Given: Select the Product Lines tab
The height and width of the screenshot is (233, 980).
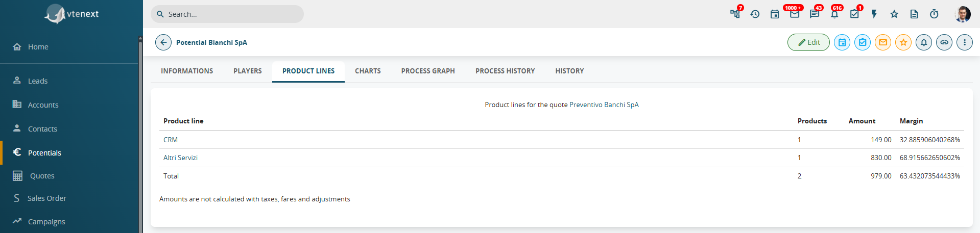Looking at the screenshot, I should point(308,71).
